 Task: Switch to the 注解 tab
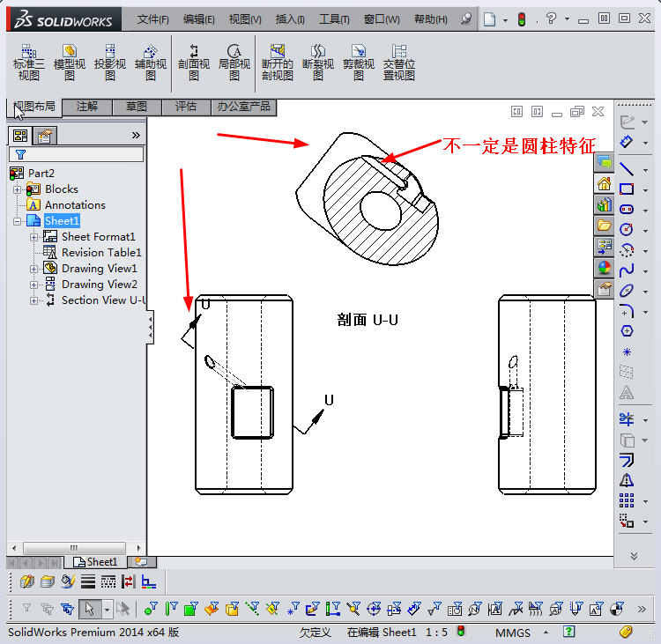(x=87, y=107)
